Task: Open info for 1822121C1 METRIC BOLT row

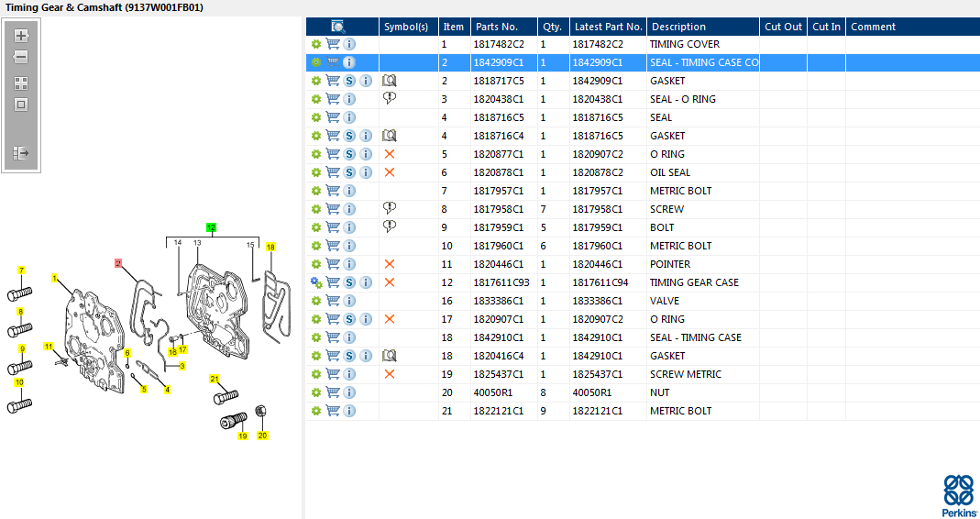Action: point(349,411)
